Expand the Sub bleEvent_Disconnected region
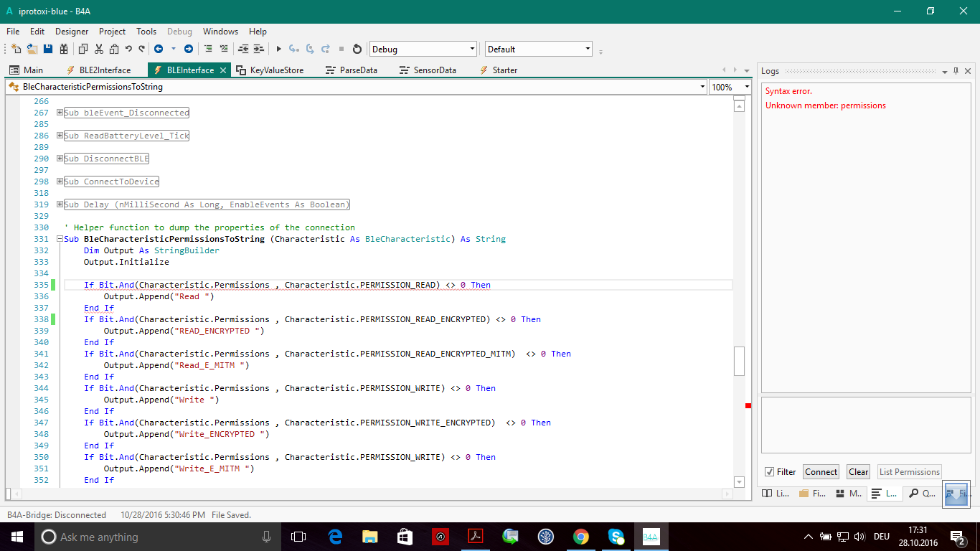 tap(60, 113)
